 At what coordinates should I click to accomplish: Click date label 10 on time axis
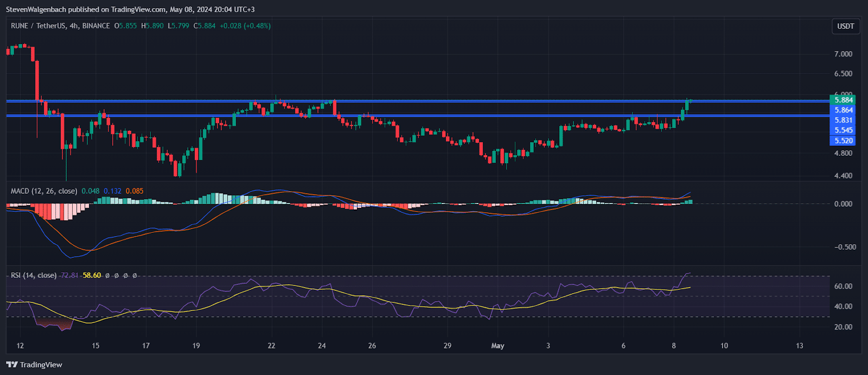point(724,346)
